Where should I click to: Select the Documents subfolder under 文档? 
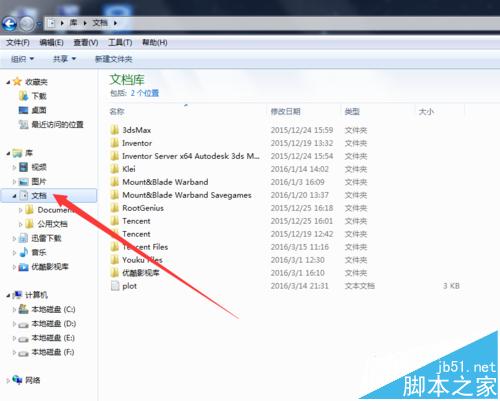[x=55, y=210]
